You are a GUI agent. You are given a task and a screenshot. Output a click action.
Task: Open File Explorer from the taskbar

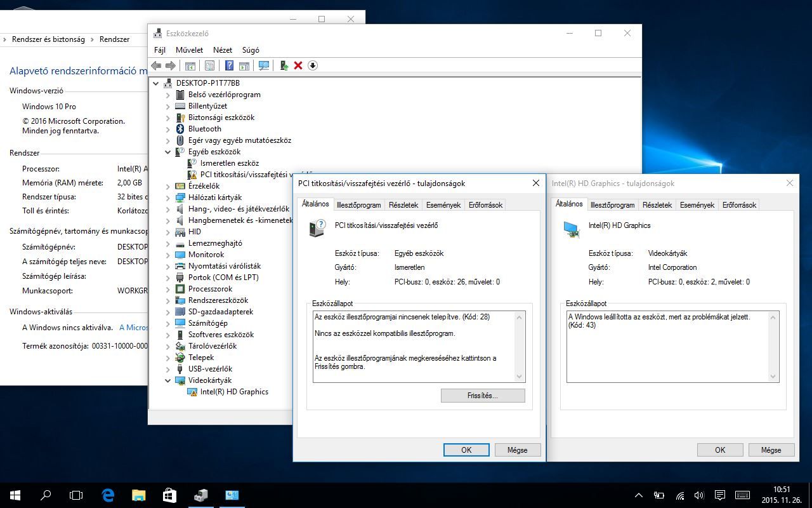(x=138, y=495)
